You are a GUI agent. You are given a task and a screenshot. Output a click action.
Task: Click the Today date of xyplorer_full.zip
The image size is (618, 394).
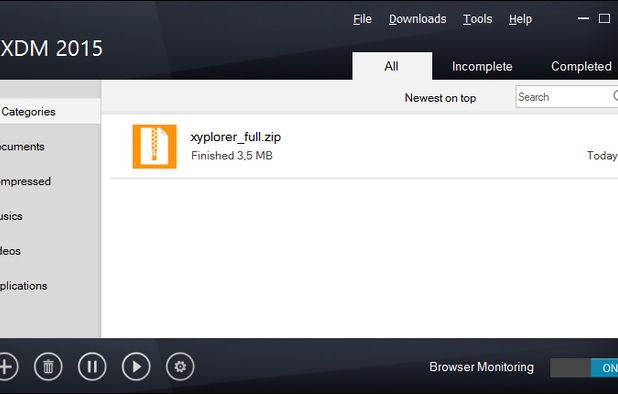(x=602, y=156)
